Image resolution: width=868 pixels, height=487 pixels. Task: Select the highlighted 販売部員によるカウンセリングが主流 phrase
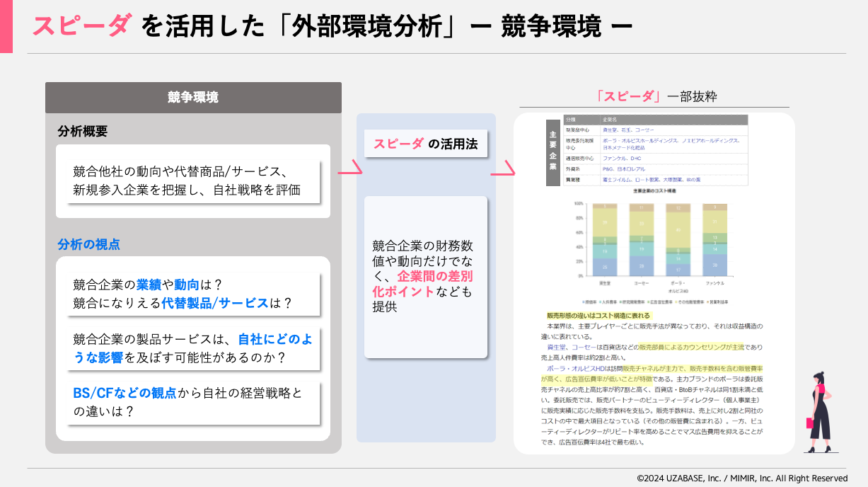point(690,348)
